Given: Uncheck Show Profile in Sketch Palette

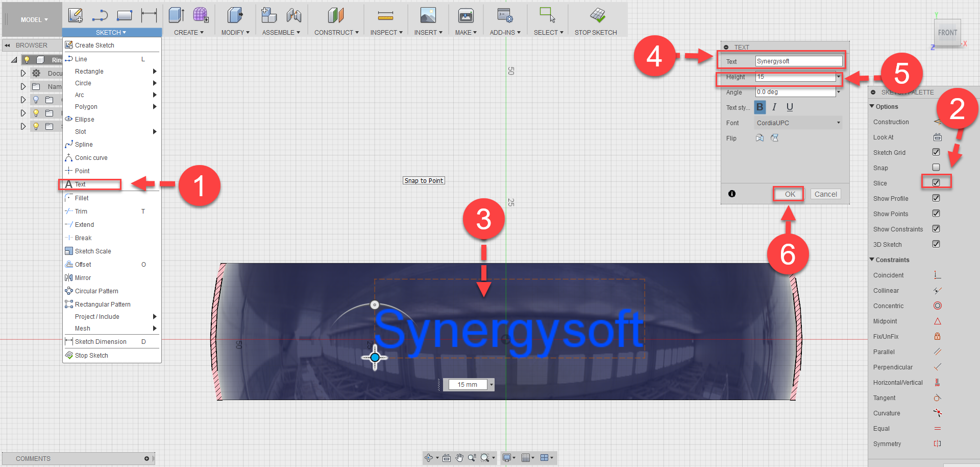Looking at the screenshot, I should click(x=936, y=198).
